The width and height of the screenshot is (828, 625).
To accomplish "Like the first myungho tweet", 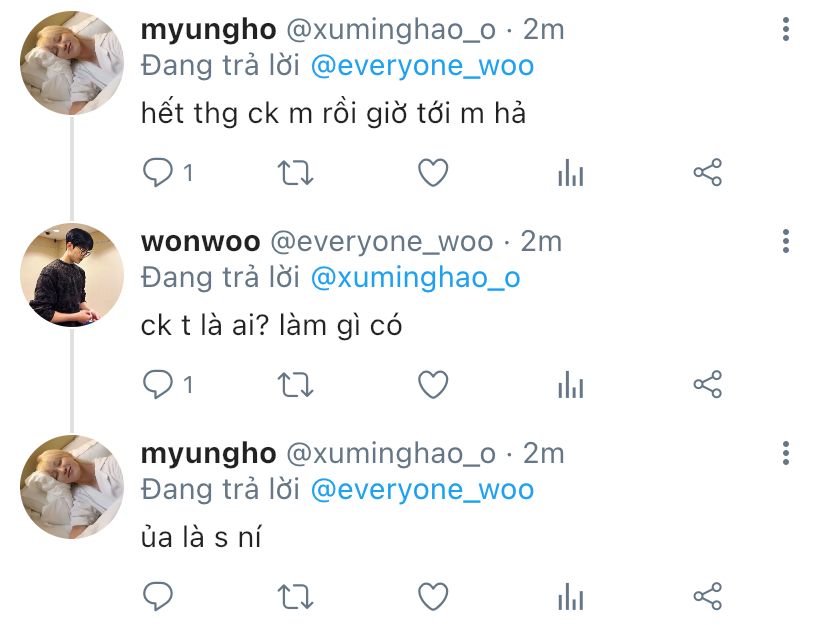I will pyautogui.click(x=433, y=173).
